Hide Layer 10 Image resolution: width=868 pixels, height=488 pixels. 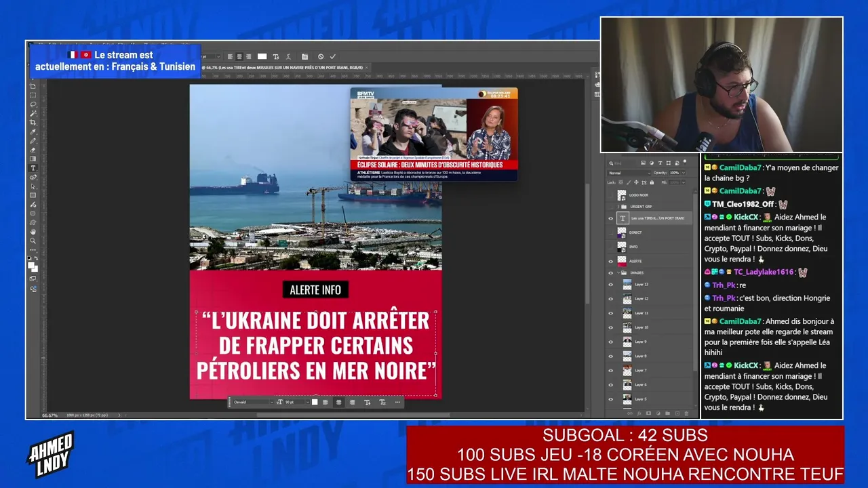[x=610, y=327]
